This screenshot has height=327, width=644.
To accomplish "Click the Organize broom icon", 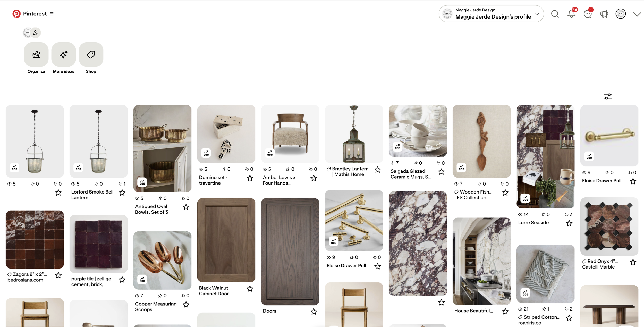I will pos(36,54).
